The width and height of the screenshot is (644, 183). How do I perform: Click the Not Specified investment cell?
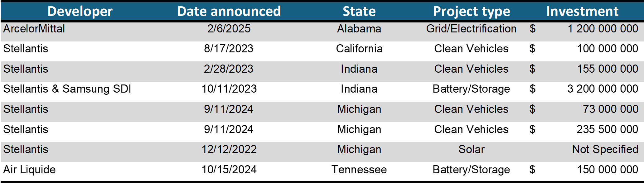click(605, 149)
